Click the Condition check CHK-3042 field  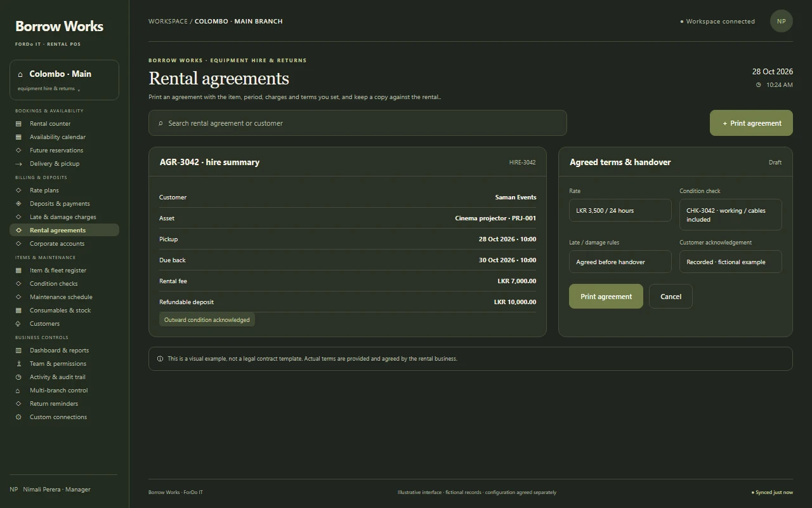point(731,215)
